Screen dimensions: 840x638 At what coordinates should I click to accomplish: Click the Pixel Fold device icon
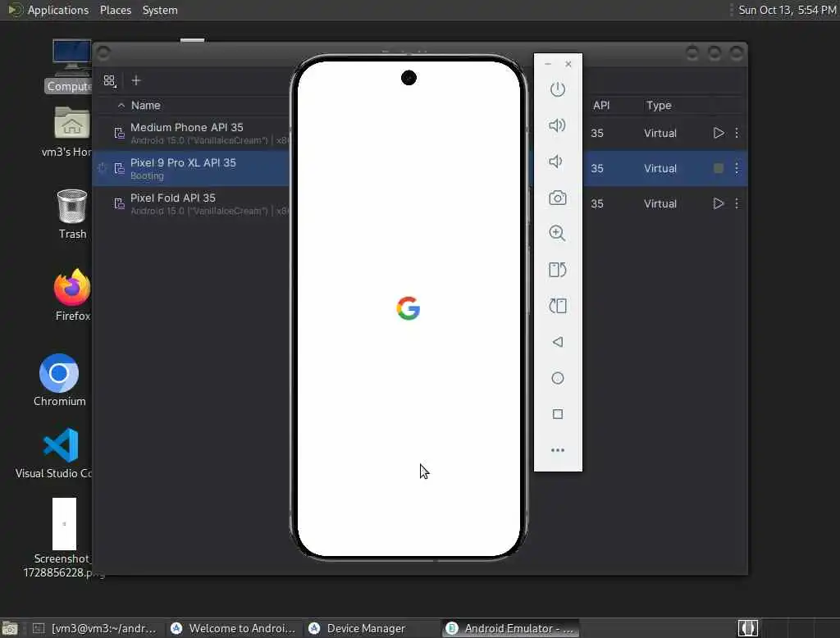119,203
